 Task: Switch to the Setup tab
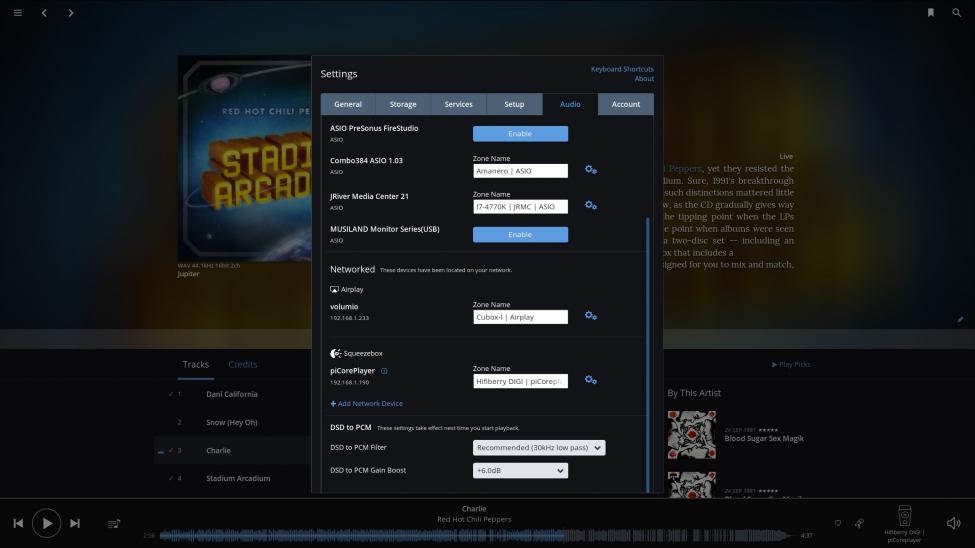(x=514, y=104)
